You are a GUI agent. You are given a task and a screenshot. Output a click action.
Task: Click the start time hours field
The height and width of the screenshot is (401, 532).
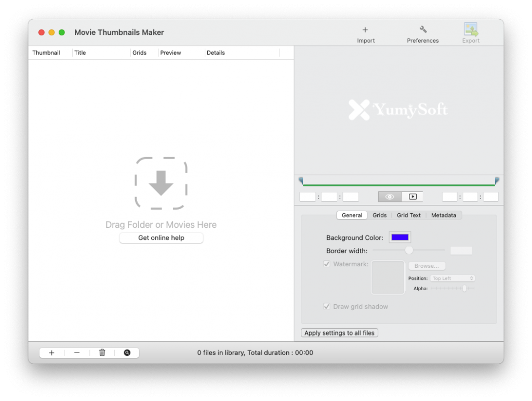click(x=308, y=197)
